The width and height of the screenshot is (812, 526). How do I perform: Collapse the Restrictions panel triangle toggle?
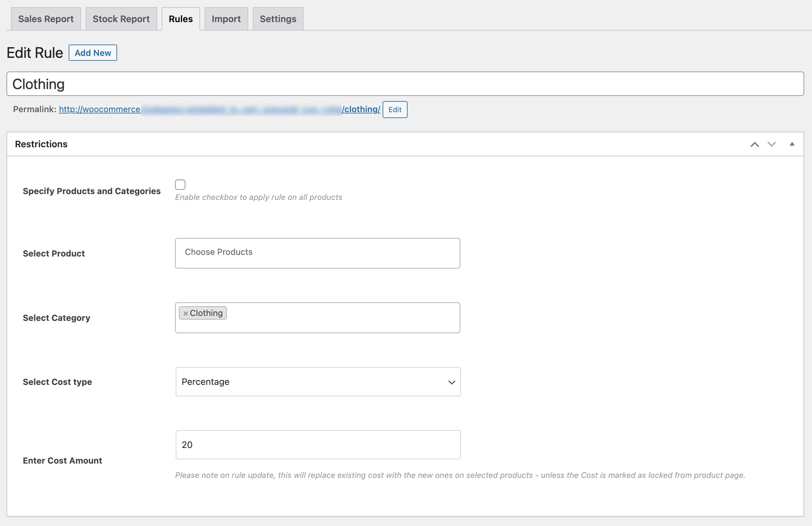[x=792, y=144]
